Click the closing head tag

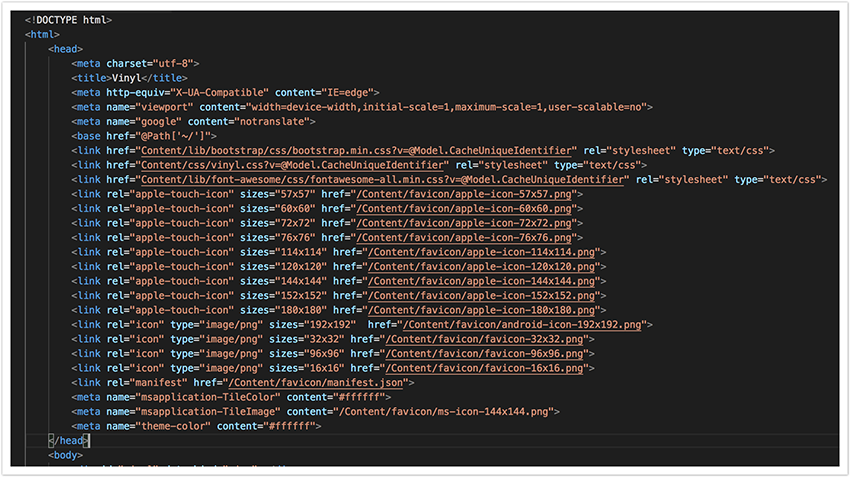69,441
